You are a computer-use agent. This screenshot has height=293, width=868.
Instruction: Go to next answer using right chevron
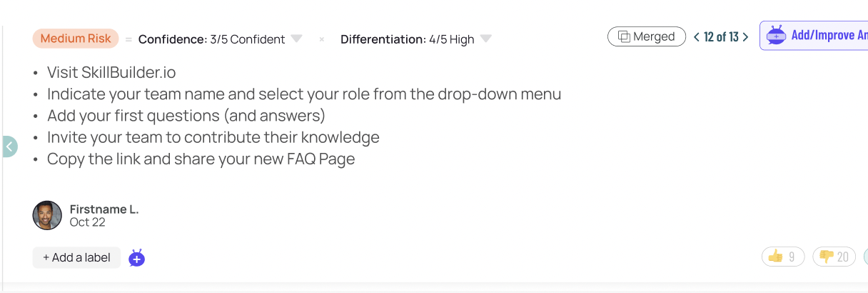746,37
